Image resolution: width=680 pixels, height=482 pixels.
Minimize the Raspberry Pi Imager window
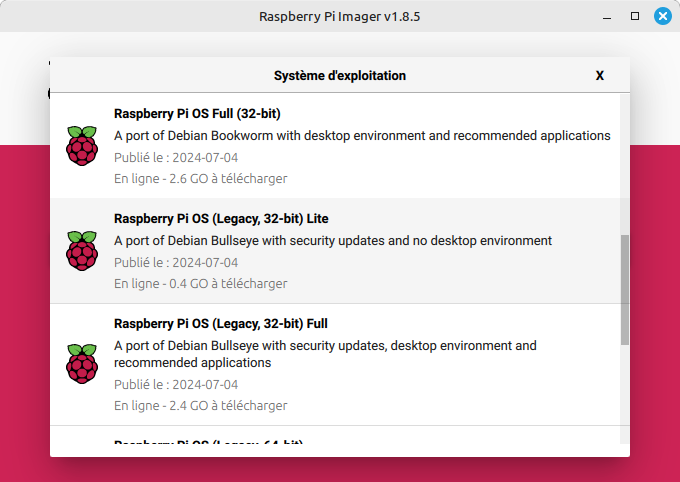pos(607,17)
